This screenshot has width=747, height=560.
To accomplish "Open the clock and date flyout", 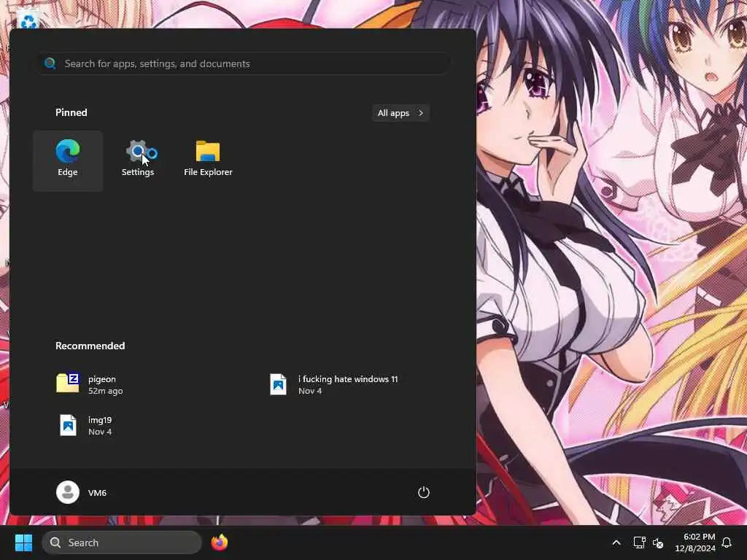I will (695, 542).
